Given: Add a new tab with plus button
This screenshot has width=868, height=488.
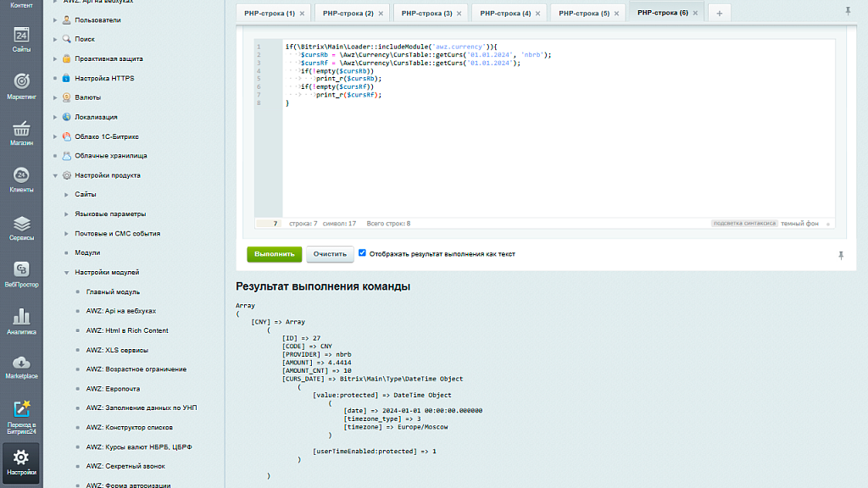Looking at the screenshot, I should 719,14.
